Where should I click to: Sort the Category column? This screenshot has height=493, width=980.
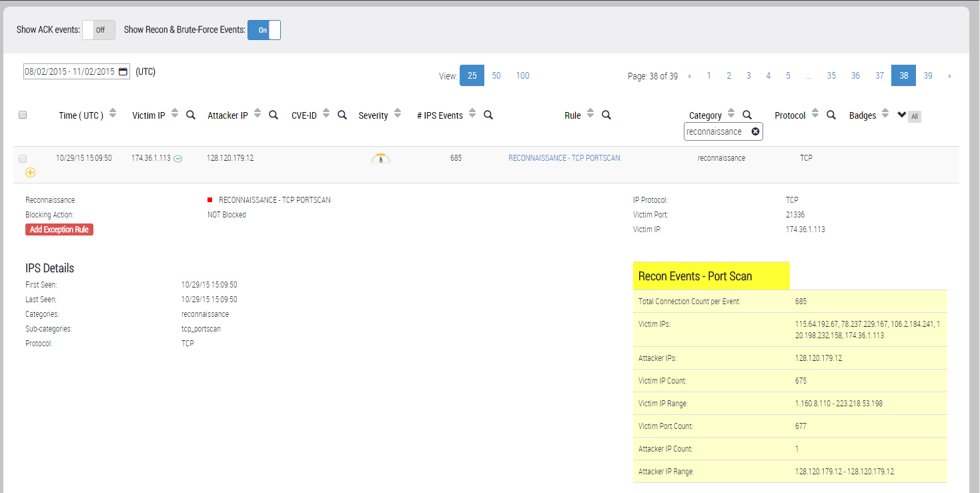[x=731, y=114]
